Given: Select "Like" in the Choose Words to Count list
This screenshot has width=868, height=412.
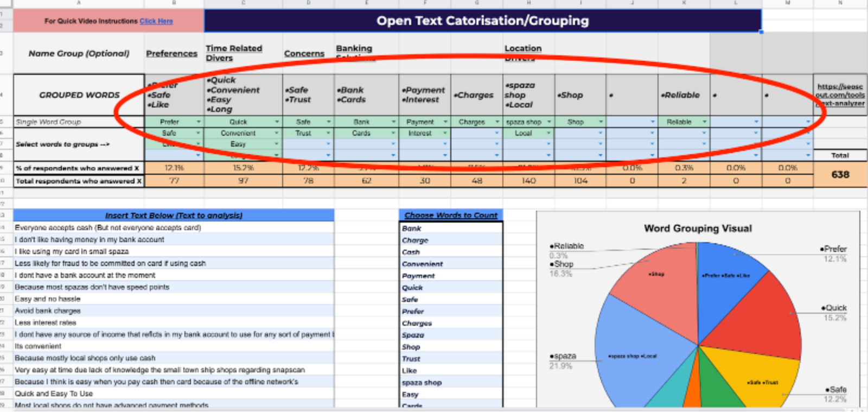Looking at the screenshot, I should tap(451, 371).
